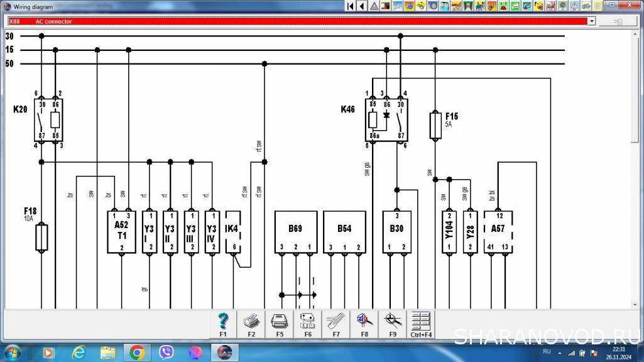Click the warning triangle toolbar icon
The height and width of the screenshot is (362, 644).
click(x=374, y=6)
